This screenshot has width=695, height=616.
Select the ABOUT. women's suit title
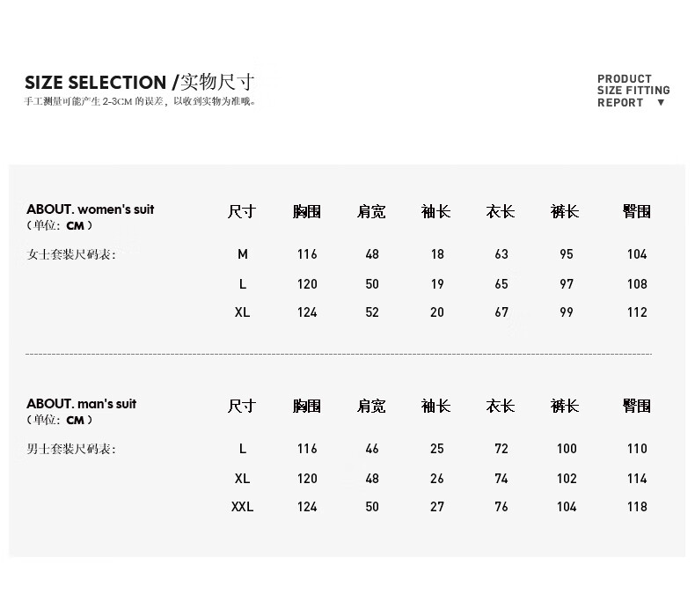pos(90,209)
